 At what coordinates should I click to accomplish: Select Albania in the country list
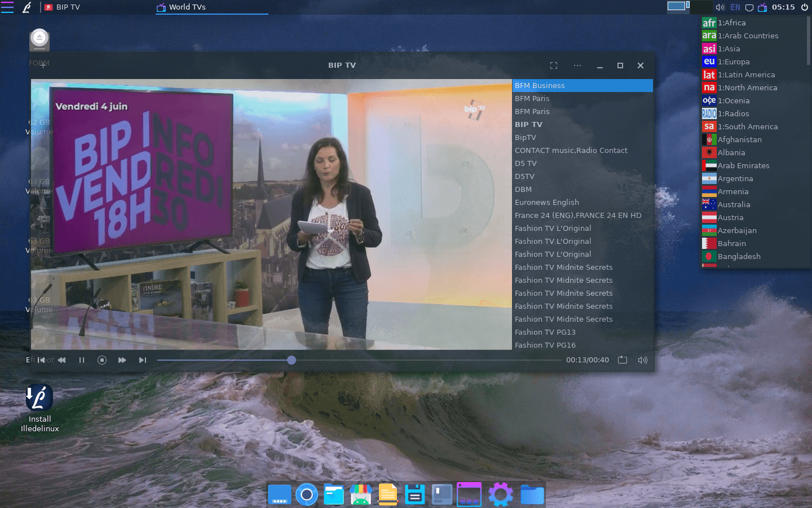click(x=754, y=152)
